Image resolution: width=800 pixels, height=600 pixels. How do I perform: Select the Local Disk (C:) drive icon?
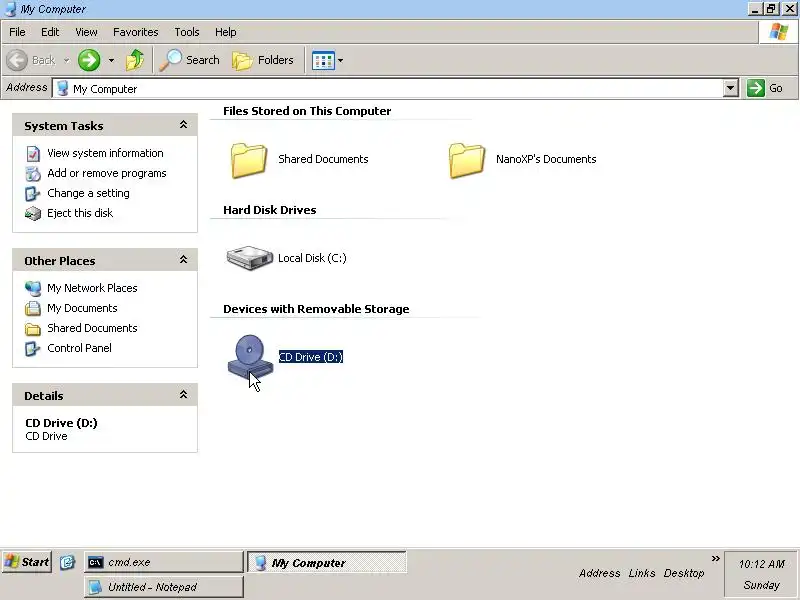(249, 258)
